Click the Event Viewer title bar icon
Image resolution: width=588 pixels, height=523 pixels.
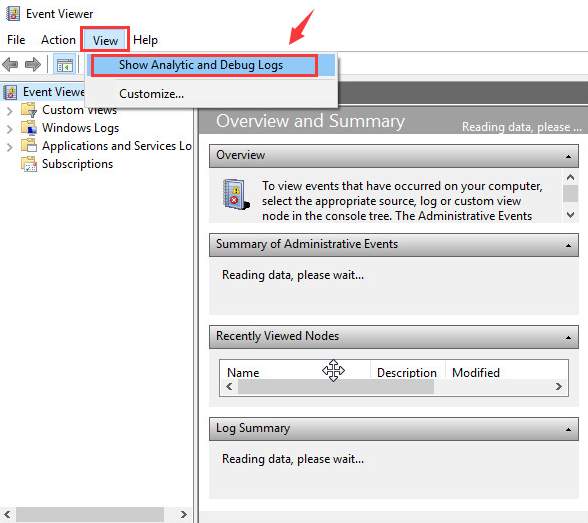(x=13, y=13)
